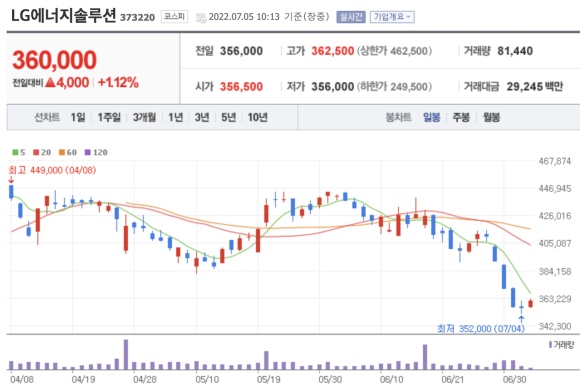Click the 코스피 market label

pos(174,17)
